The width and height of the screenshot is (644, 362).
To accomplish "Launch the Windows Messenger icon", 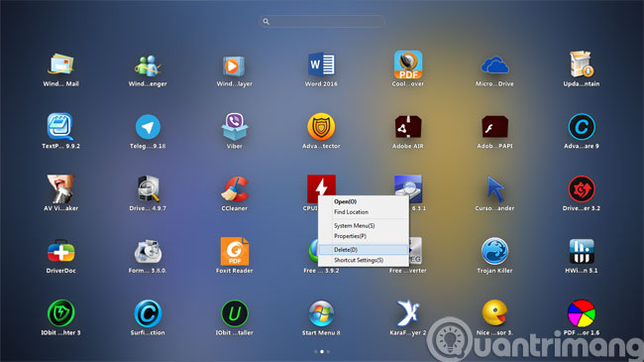I will click(148, 65).
